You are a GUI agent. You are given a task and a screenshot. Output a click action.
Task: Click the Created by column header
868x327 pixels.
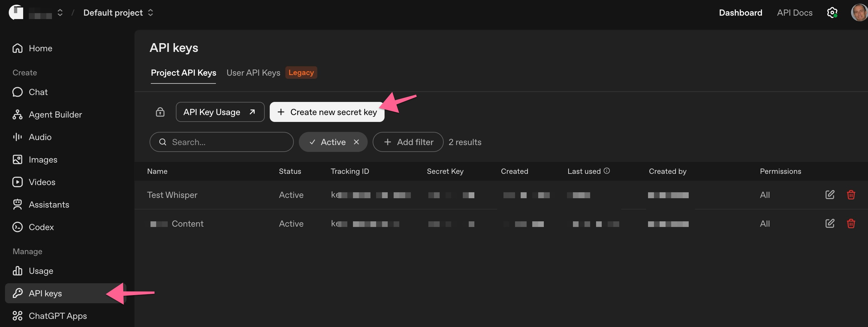[x=667, y=171]
